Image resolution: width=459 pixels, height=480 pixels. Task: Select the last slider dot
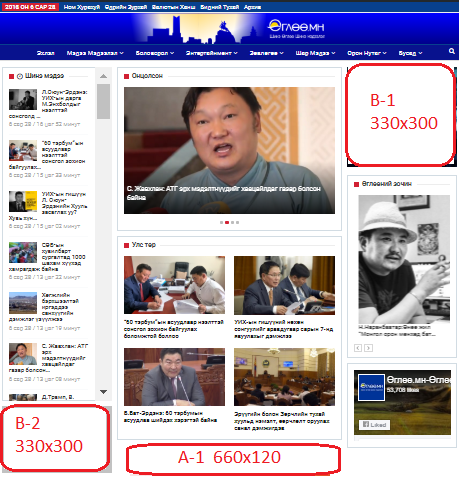click(237, 222)
